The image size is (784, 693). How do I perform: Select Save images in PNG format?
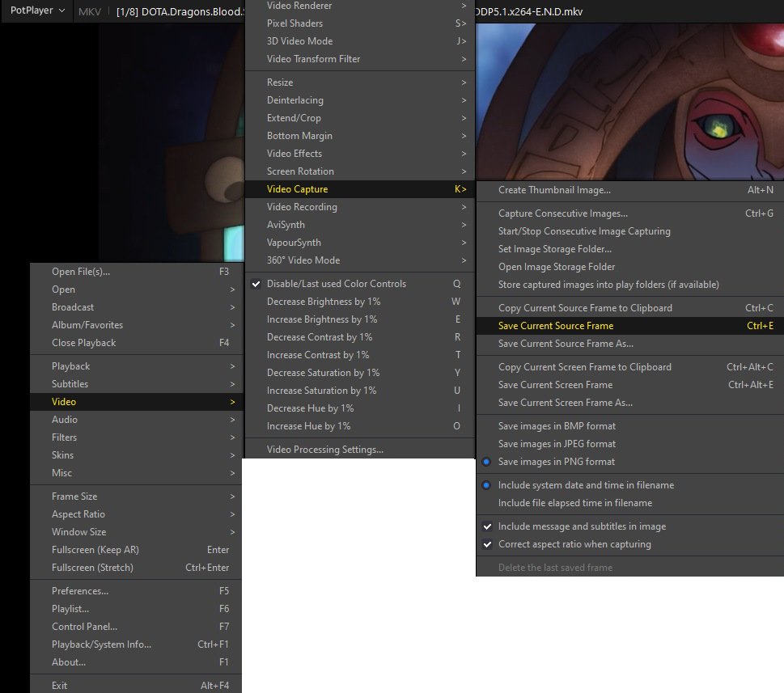pyautogui.click(x=630, y=462)
